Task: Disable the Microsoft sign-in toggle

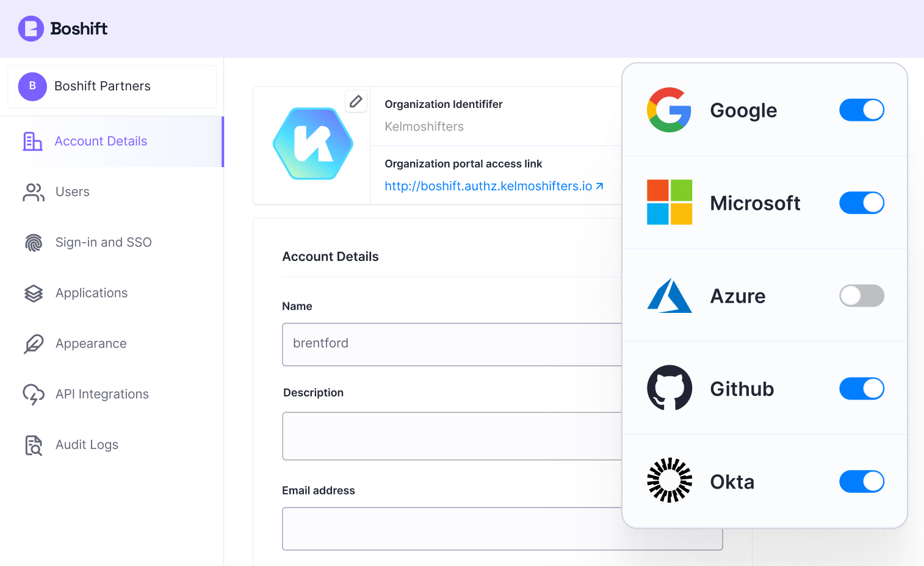Action: [x=862, y=203]
